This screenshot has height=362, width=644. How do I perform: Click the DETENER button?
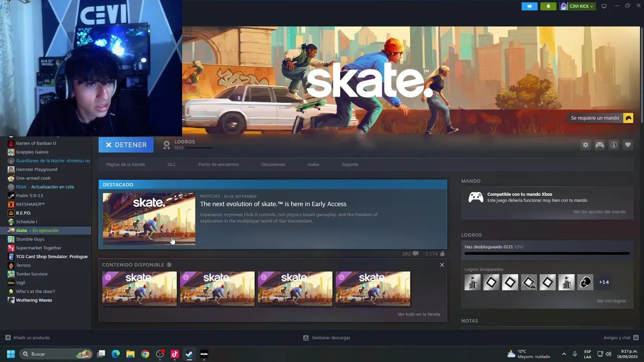pos(126,145)
